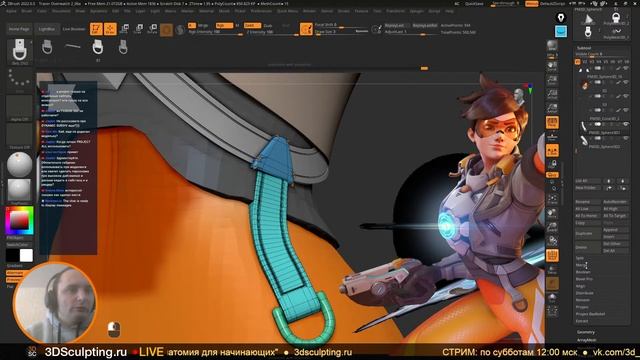The image size is (640, 360).
Task: Select the Scale transform tool
Action: [138, 29]
